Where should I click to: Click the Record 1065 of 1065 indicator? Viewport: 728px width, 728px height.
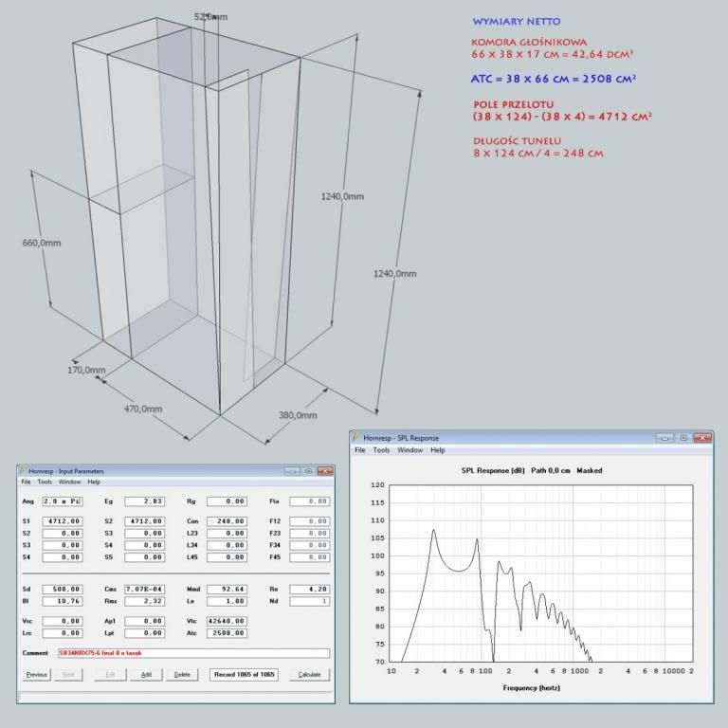[x=244, y=675]
